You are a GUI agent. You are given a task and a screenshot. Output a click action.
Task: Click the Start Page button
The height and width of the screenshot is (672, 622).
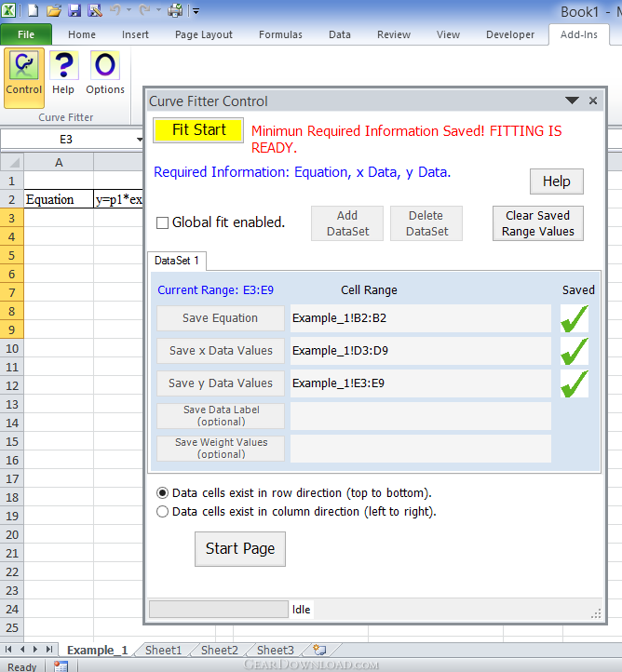240,549
